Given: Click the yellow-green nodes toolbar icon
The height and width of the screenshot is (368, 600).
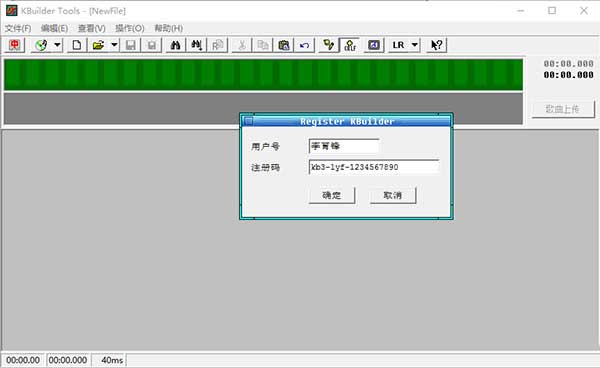Looking at the screenshot, I should point(329,45).
